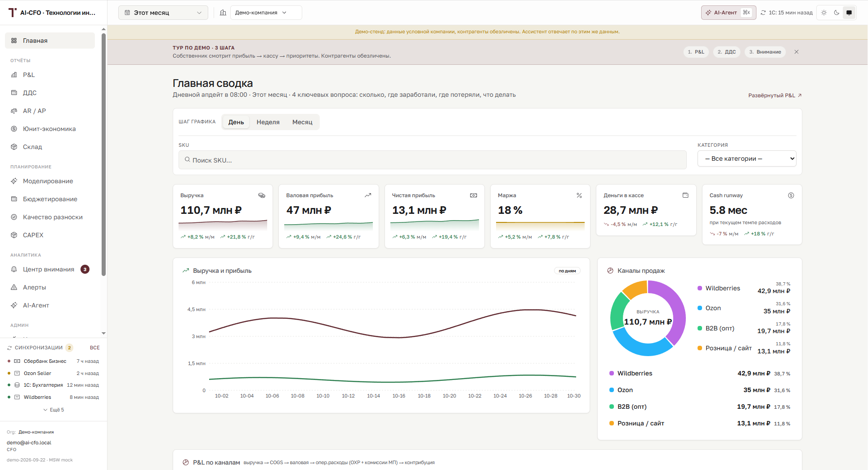This screenshot has width=868, height=470.
Task: Open Качество разноски page
Action: [x=50, y=217]
